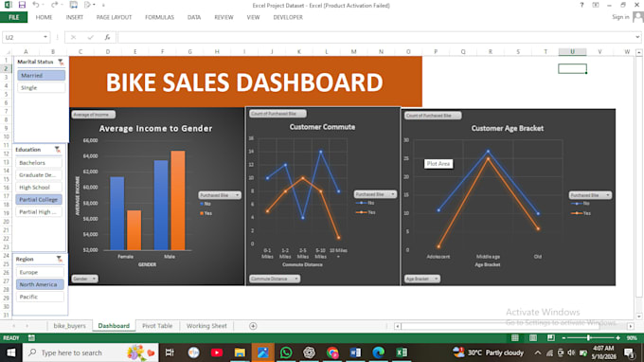Screen dimensions: 644x362
Task: Switch to the Pivot Table sheet tab
Action: point(157,326)
